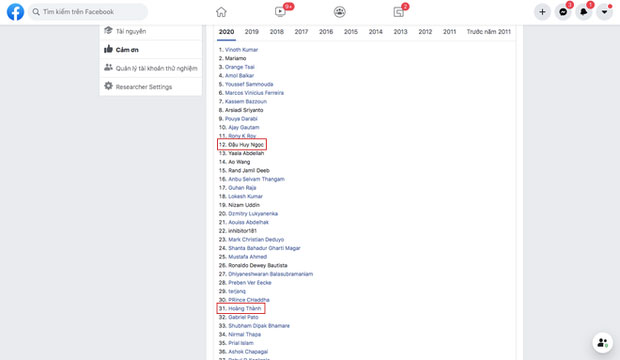
Task: Open the Gaming icon with badge
Action: coord(399,12)
